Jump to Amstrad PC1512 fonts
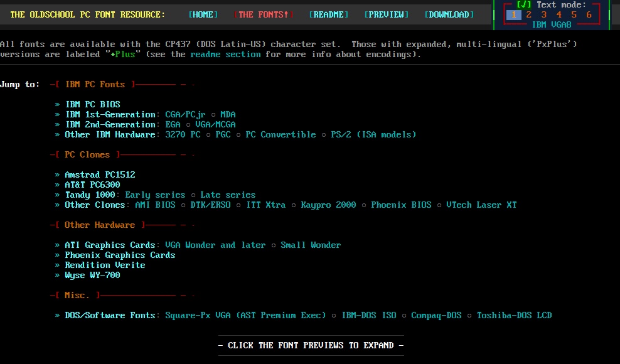The width and height of the screenshot is (620, 364). (100, 174)
